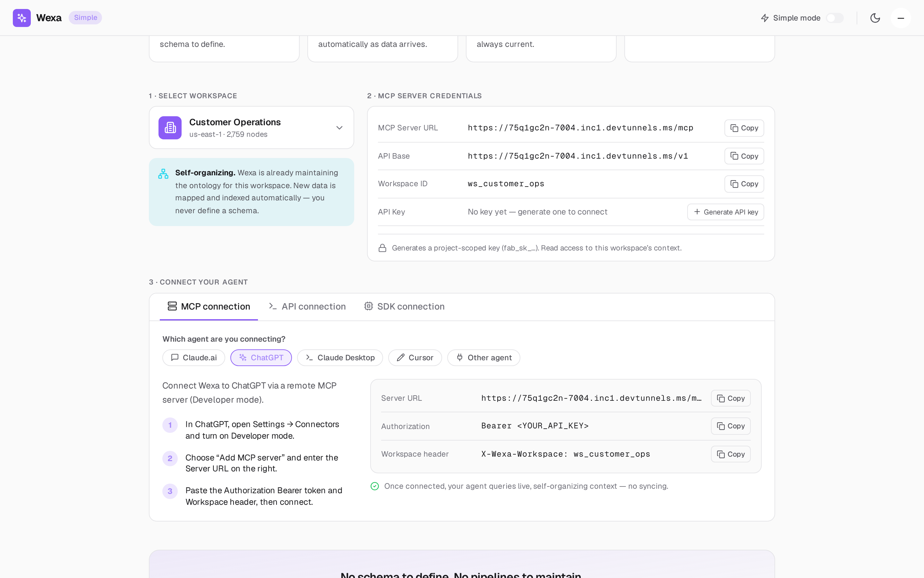
Task: Click the Wexa brand name text
Action: pos(49,18)
